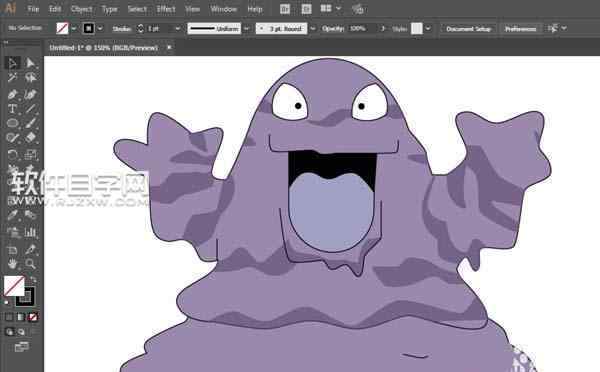Open Adobe Bridge from top bar
This screenshot has height=372, width=600.
pyautogui.click(x=285, y=9)
